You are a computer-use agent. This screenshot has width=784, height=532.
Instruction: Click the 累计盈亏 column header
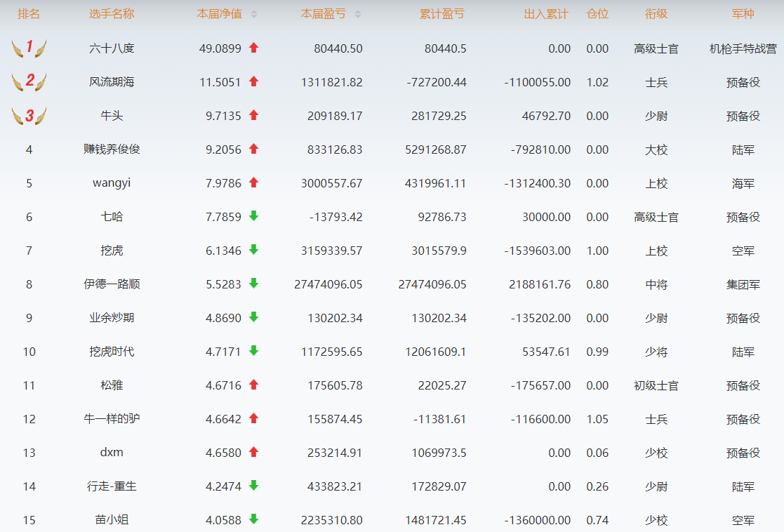coord(442,14)
